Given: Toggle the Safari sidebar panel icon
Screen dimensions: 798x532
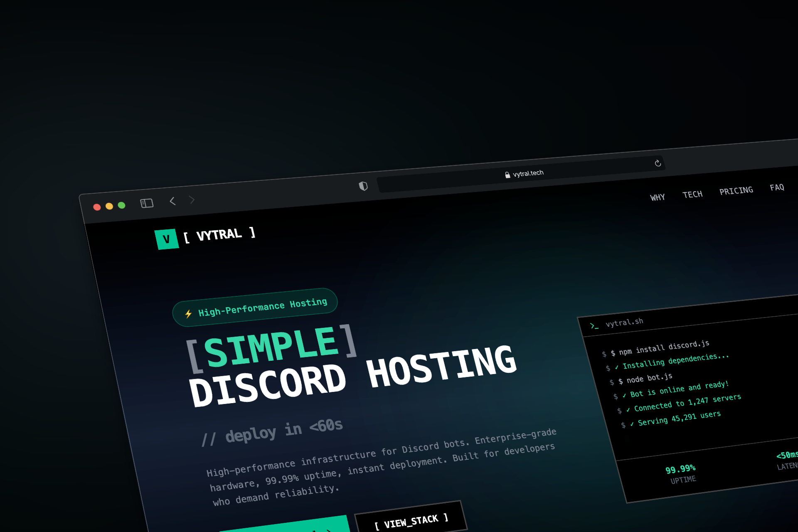Looking at the screenshot, I should click(147, 203).
